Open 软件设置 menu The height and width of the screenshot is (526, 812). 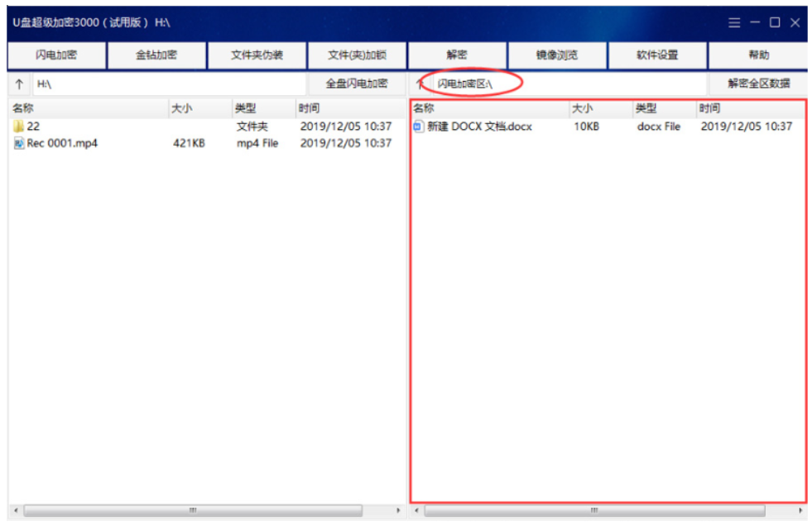click(x=657, y=55)
